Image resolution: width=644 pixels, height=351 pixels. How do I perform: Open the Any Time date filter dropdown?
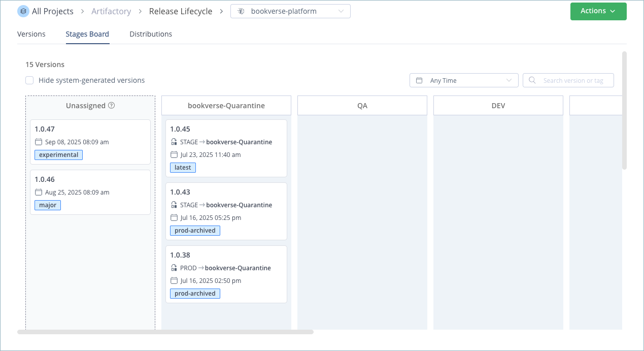point(464,80)
